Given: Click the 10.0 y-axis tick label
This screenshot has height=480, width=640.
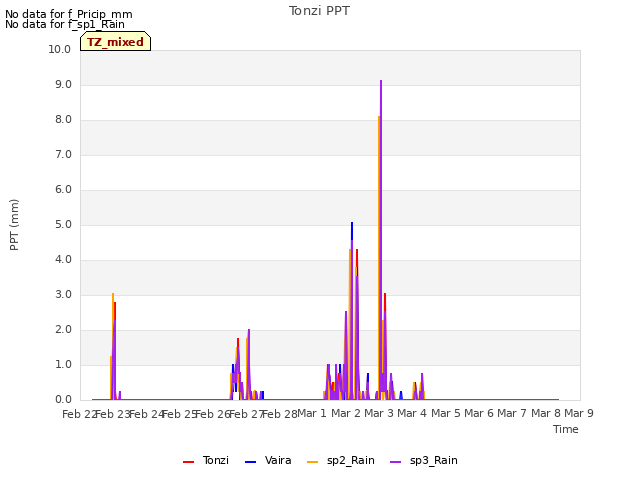Looking at the screenshot, I should [x=60, y=49].
